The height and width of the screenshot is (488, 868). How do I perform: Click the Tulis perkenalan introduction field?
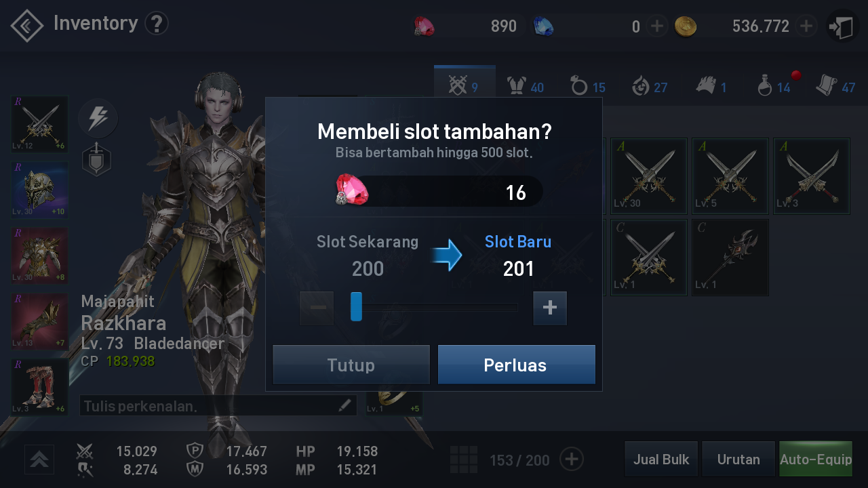[x=218, y=405]
